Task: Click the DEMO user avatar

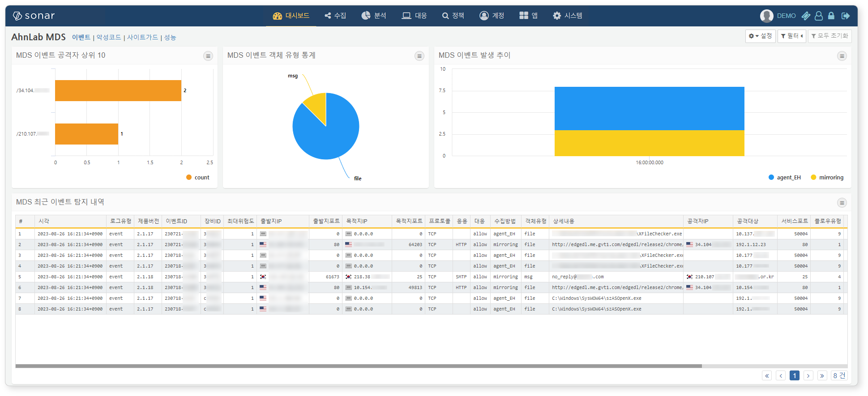Action: [x=766, y=16]
